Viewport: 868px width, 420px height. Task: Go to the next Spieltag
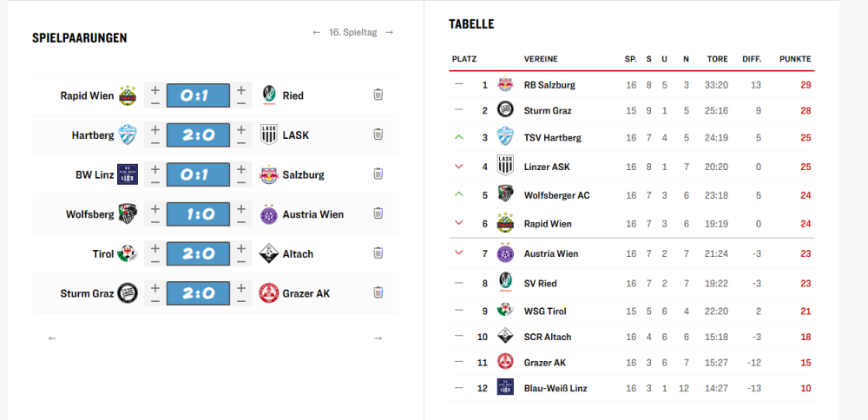(389, 32)
